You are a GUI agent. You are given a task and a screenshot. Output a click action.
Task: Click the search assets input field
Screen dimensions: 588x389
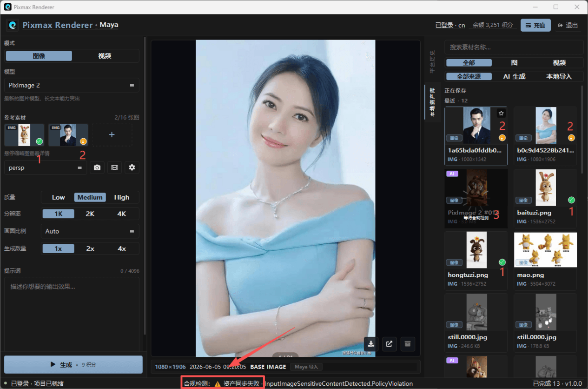point(514,47)
